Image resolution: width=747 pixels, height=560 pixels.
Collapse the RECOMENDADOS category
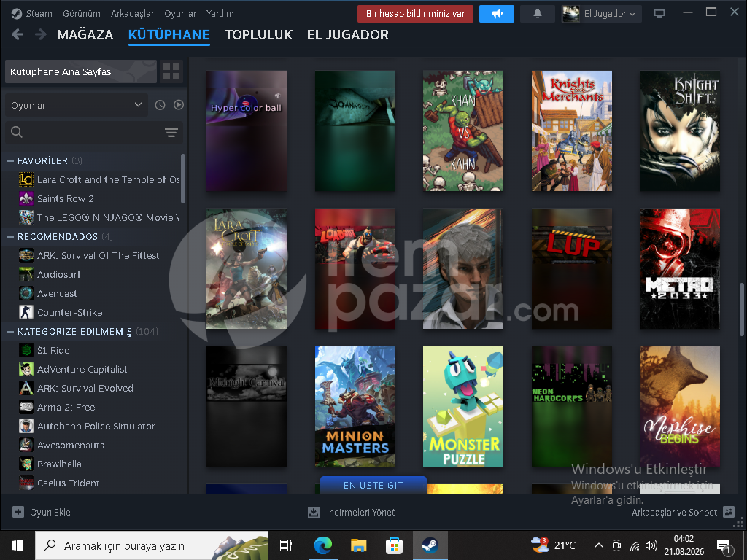click(x=9, y=237)
